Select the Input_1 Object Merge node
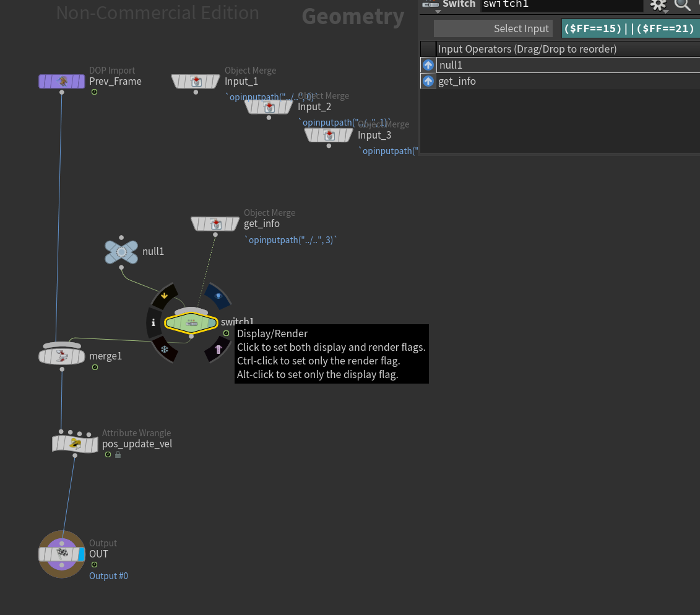The width and height of the screenshot is (700, 615). 196,81
